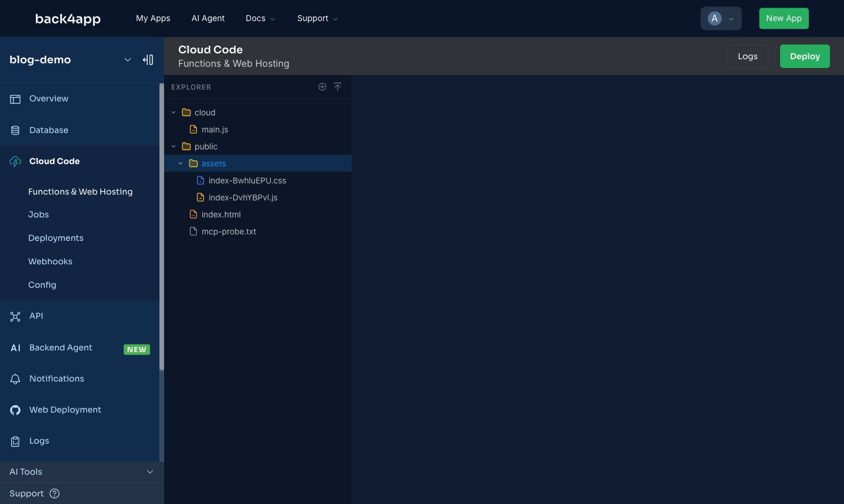
Task: Collapse the public folder chevron
Action: [173, 147]
